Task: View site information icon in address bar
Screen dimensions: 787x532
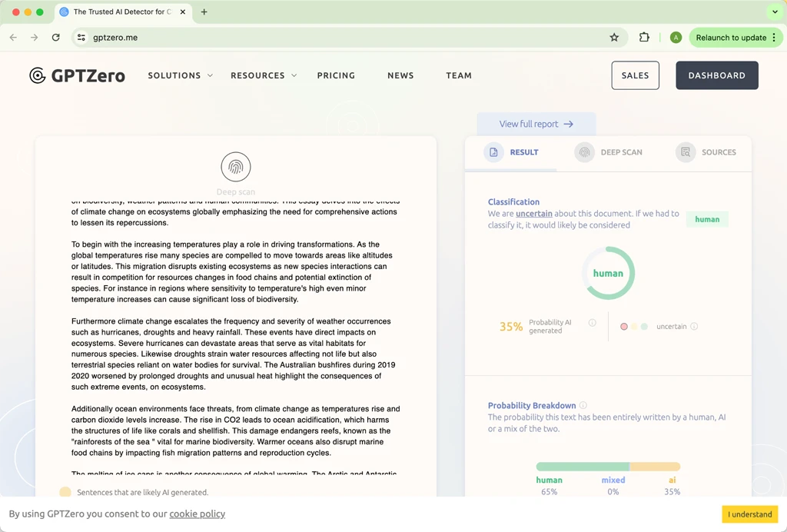Action: click(81, 37)
